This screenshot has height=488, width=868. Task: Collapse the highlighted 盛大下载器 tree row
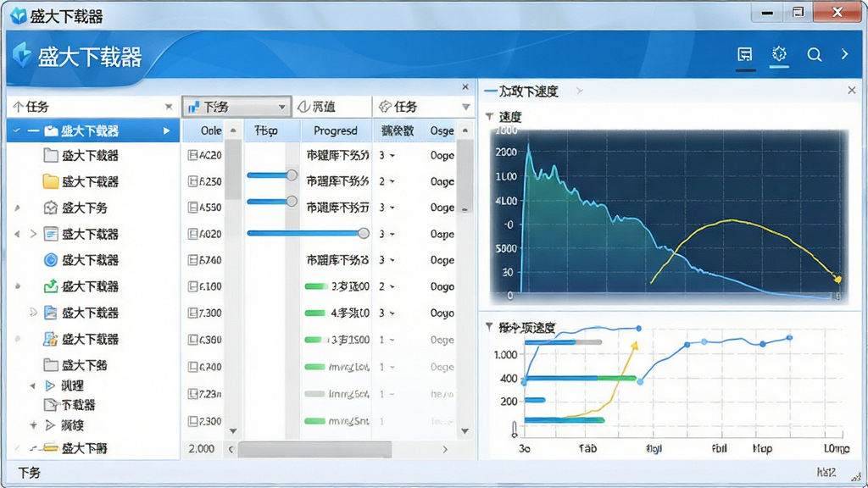coord(17,130)
